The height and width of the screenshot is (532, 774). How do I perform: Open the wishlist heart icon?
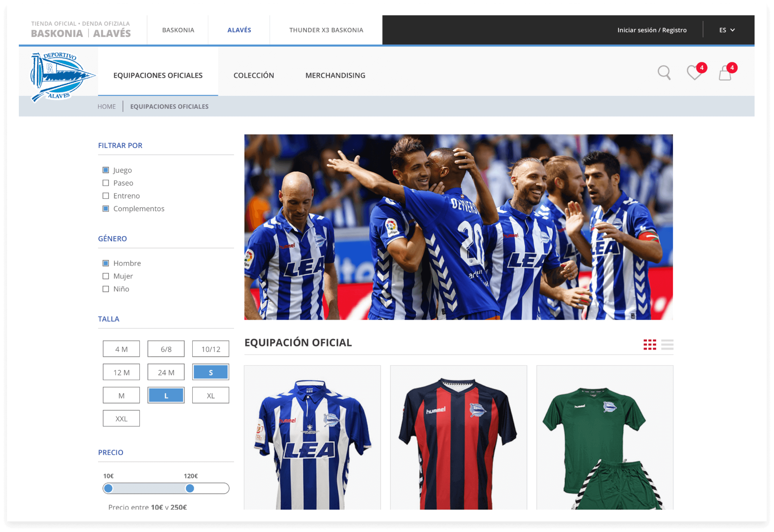pos(694,72)
